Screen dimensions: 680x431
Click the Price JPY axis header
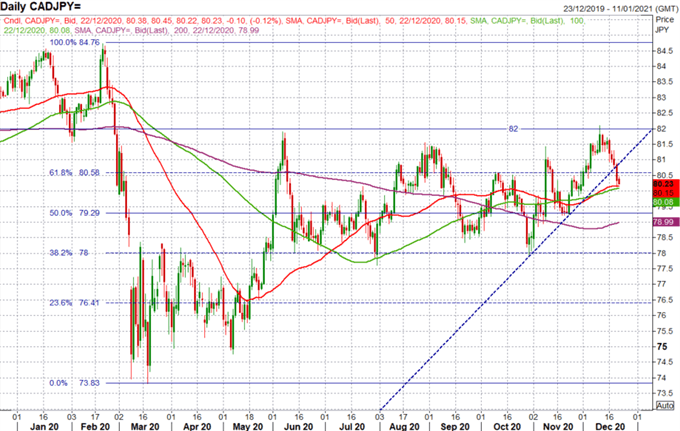[x=665, y=25]
